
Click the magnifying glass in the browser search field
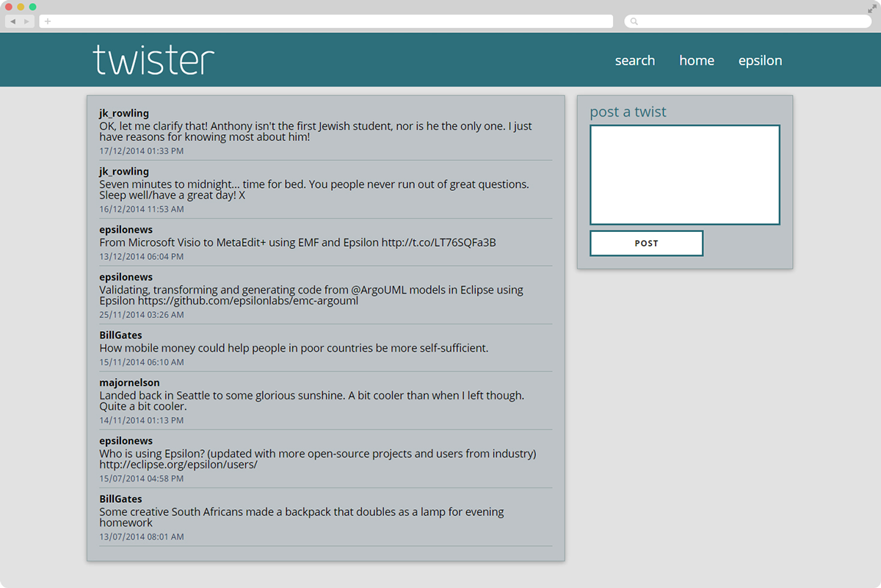click(633, 21)
